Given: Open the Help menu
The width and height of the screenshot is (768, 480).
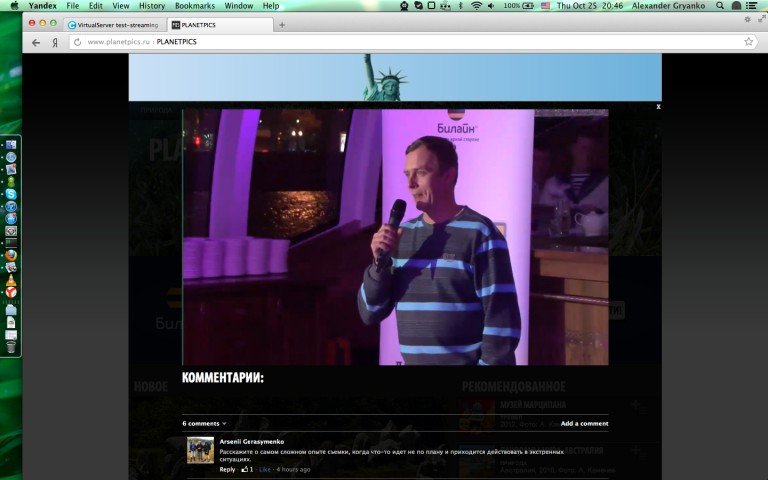Looking at the screenshot, I should pyautogui.click(x=271, y=6).
